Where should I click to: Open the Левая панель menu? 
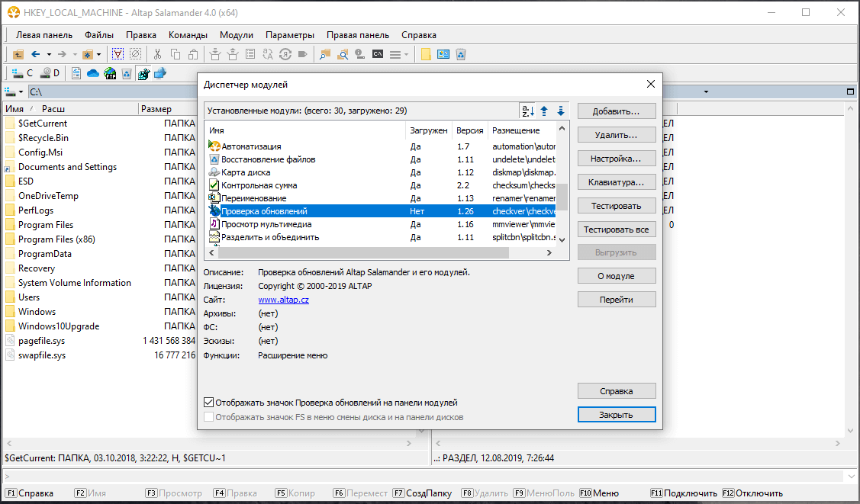(x=44, y=35)
